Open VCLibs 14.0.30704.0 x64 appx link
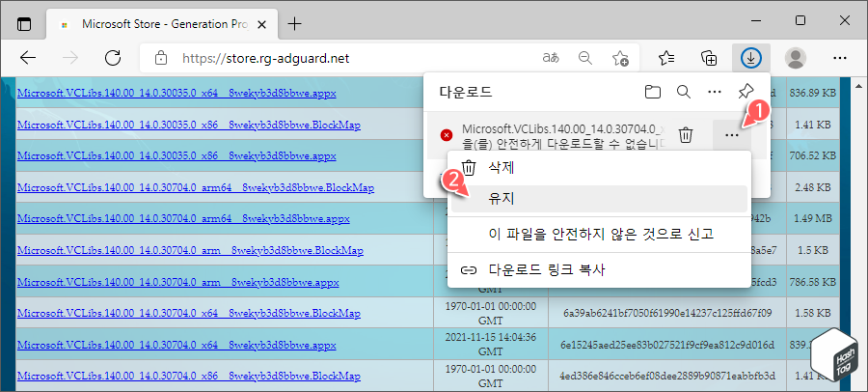The width and height of the screenshot is (868, 392). (x=176, y=345)
